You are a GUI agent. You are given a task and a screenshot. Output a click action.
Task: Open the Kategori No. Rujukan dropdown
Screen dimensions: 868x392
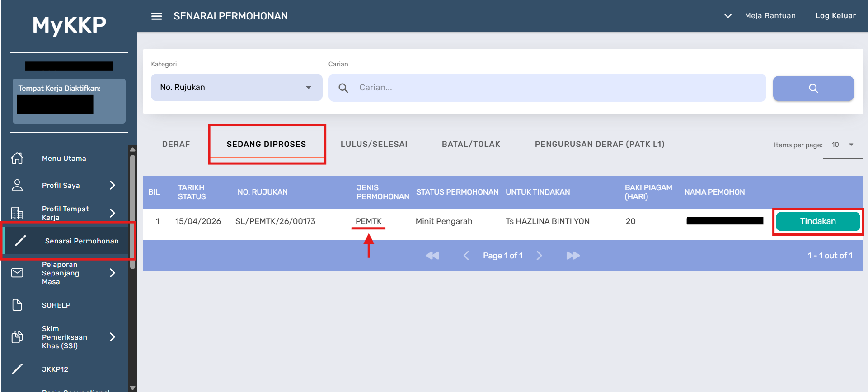coord(236,88)
